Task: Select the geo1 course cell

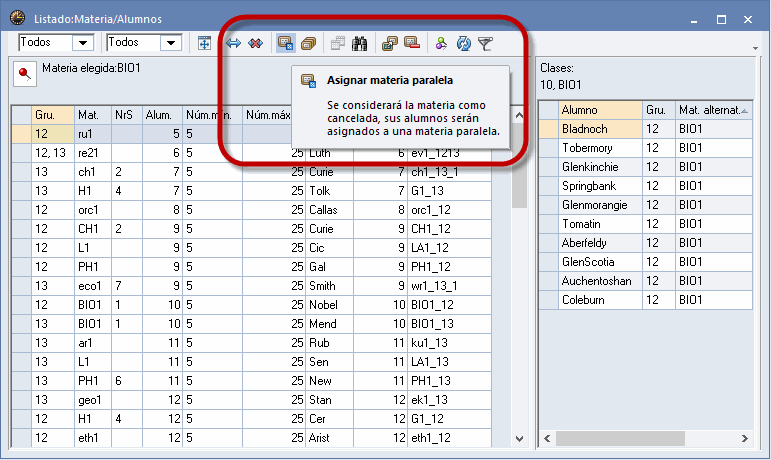Action: (x=93, y=400)
